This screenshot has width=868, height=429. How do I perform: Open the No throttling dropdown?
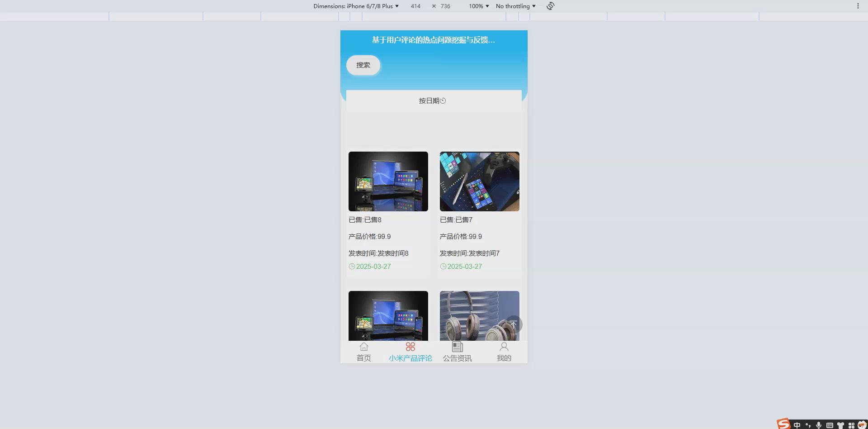coord(515,6)
